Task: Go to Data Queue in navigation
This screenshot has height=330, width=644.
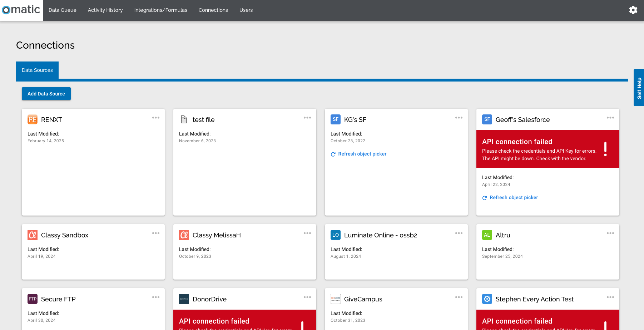Action: [63, 10]
